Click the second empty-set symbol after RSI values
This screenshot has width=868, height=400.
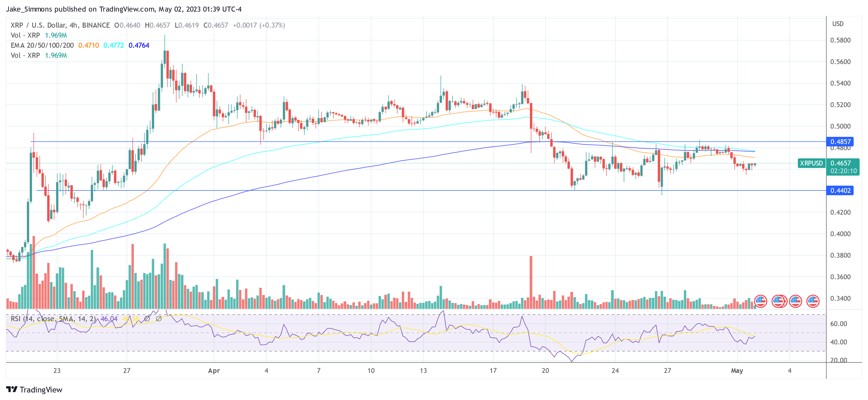160,319
